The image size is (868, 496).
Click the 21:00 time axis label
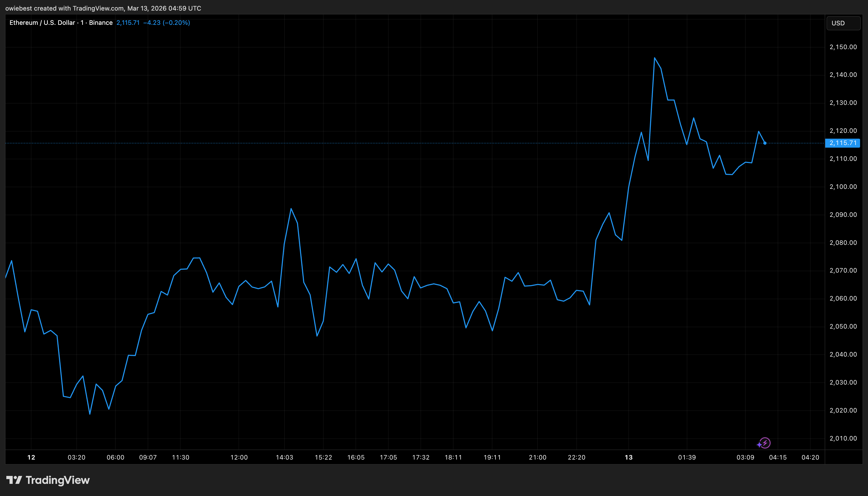pos(537,457)
